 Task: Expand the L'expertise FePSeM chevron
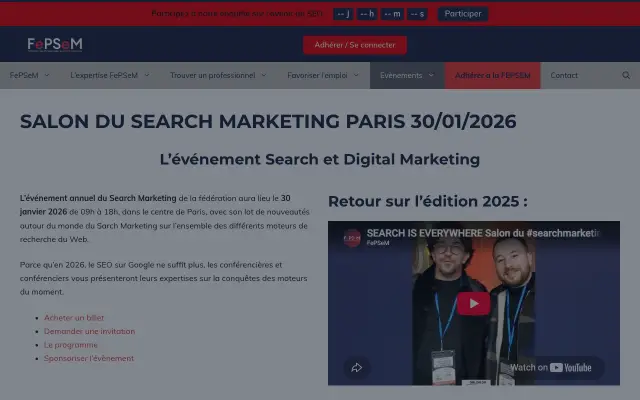pyautogui.click(x=147, y=75)
